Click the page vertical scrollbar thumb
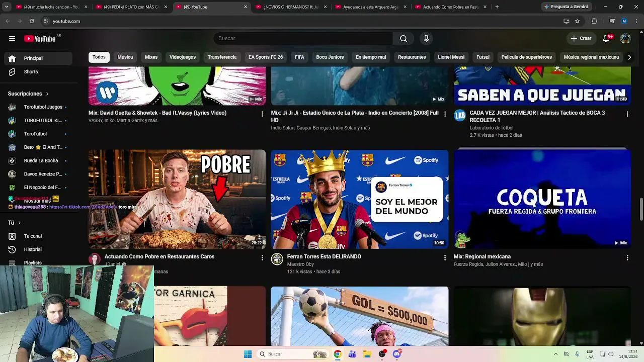Viewport: 644px width, 362px height. (x=641, y=209)
